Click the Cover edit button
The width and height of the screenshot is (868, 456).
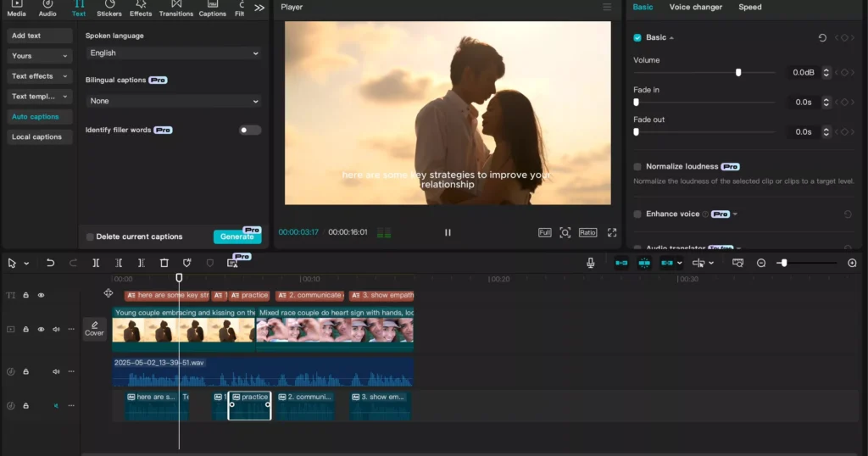click(x=94, y=329)
